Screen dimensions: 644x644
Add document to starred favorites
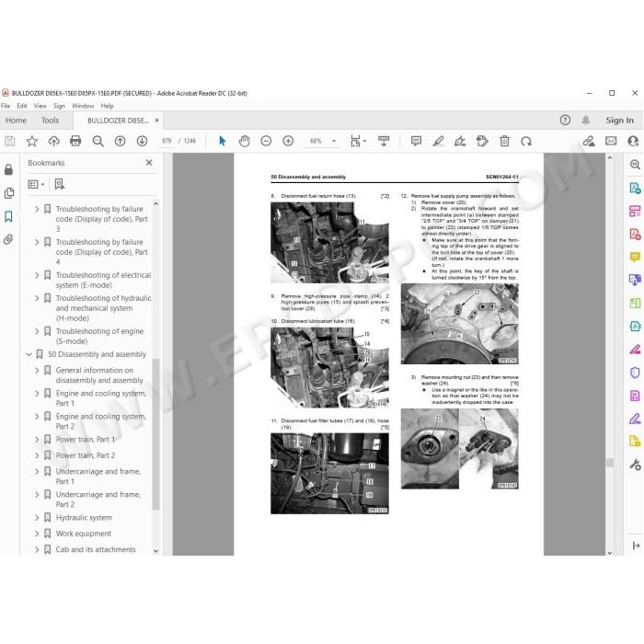tap(31, 142)
